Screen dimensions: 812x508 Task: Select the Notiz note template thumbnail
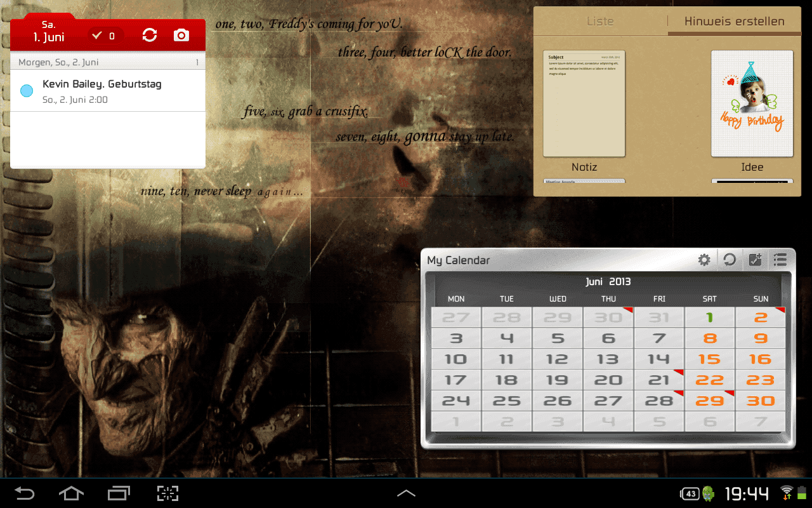coord(584,104)
